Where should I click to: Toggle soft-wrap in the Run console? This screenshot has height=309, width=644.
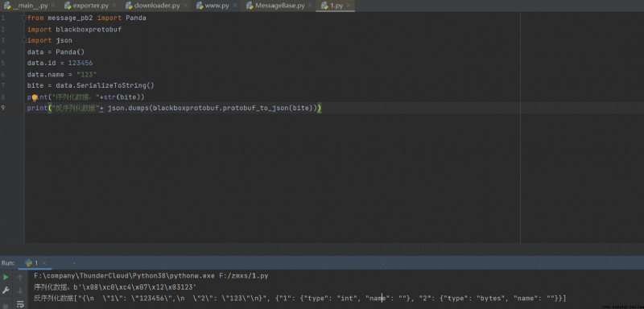[20, 304]
